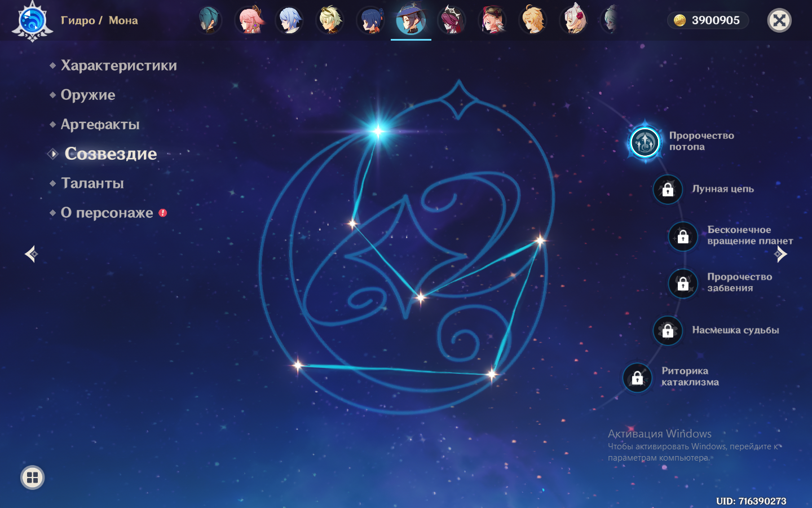Choose the pink-haired red-hat character portrait
Image resolution: width=812 pixels, height=508 pixels.
pos(492,20)
